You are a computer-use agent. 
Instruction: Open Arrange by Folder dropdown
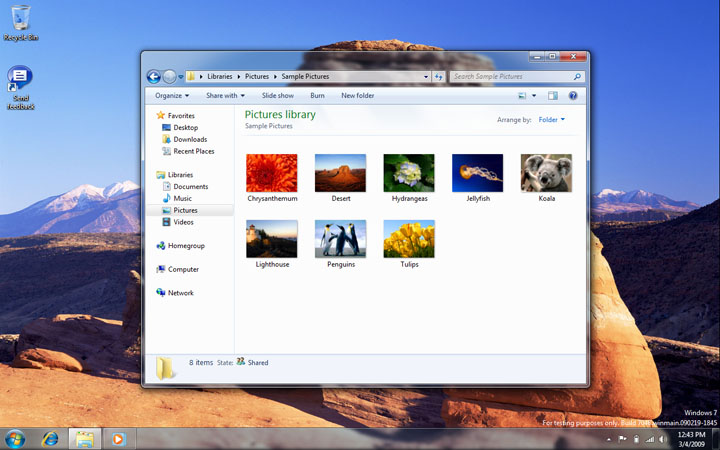[551, 120]
